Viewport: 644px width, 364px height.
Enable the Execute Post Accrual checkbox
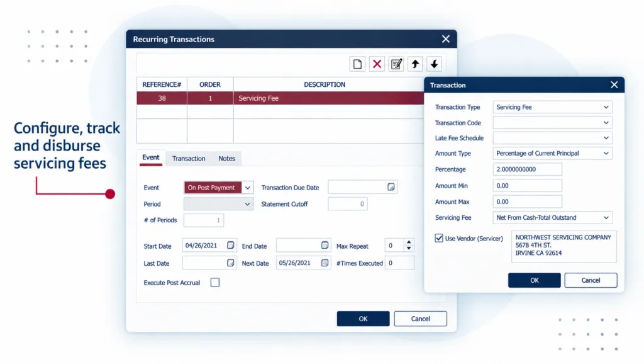coord(215,283)
